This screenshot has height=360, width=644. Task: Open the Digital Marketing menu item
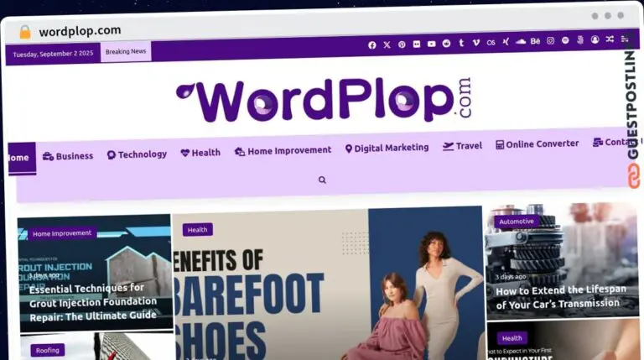[387, 148]
